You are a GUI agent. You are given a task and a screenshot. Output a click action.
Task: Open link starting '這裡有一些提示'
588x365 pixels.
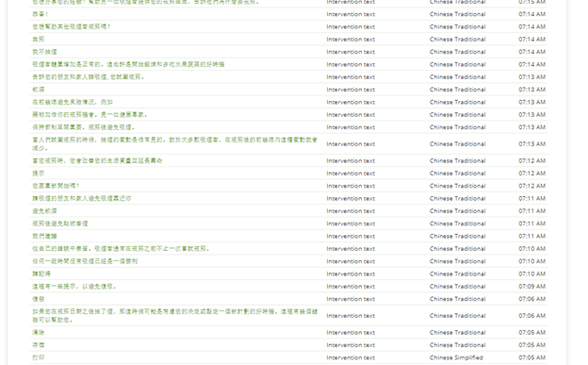[74, 287]
